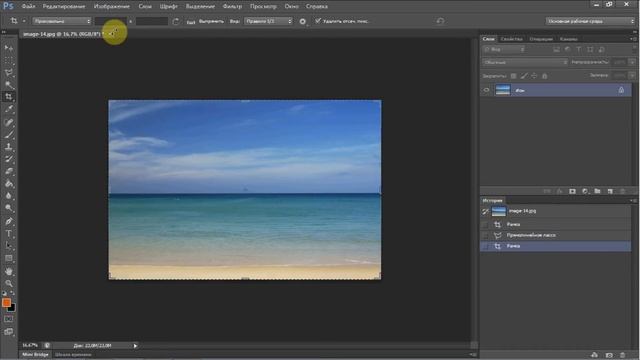
Task: Create a new layer group
Action: point(597,191)
